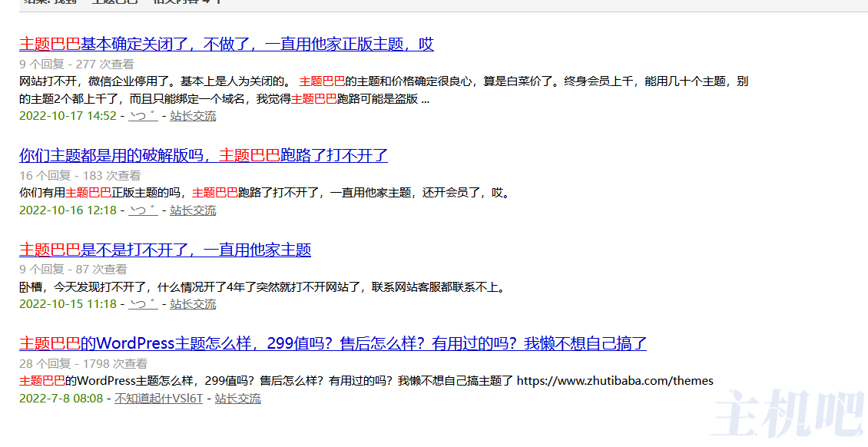Click excerpt starting '卧槽，今天发现打不开了'

point(263,287)
